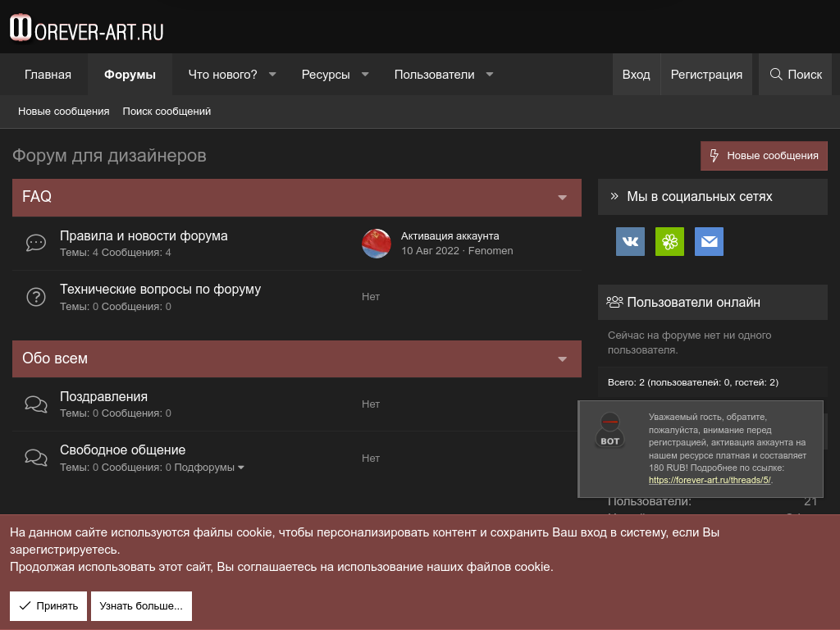Open Правила и новости форума forum

click(x=144, y=235)
